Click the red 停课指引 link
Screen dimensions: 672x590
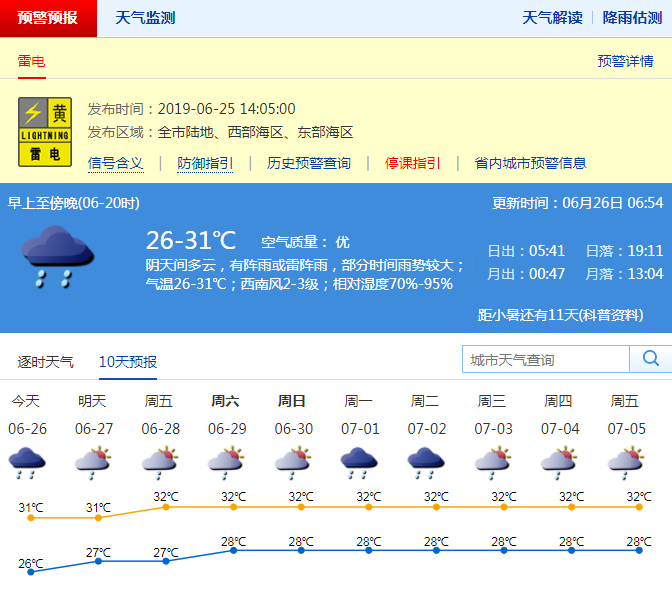point(413,163)
